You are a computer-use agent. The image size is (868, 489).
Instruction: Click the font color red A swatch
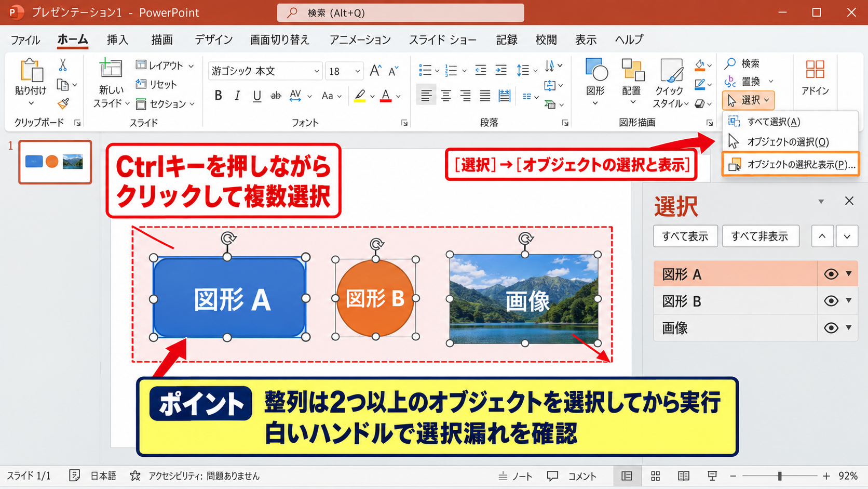[385, 96]
